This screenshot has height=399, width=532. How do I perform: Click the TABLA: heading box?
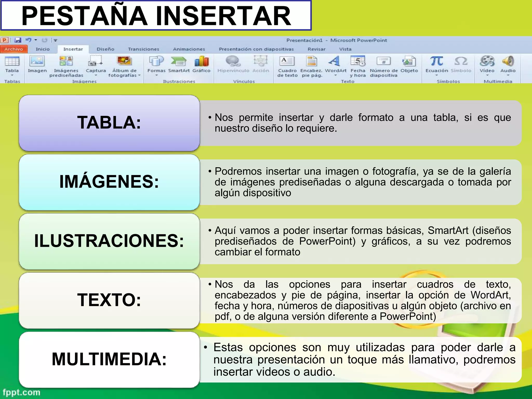[x=109, y=123]
